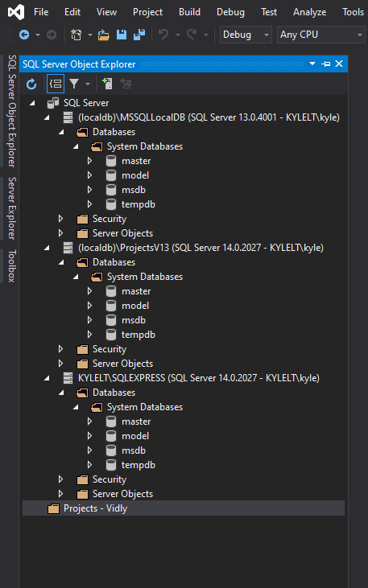
Task: Collapse the KYLELT\SQLEXPRESS server node
Action: pos(47,378)
